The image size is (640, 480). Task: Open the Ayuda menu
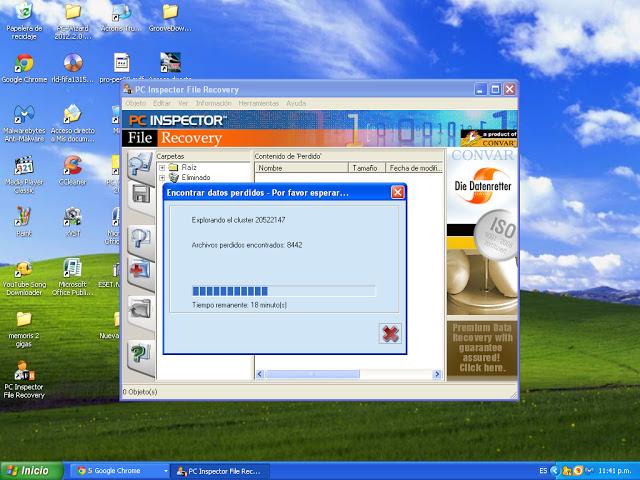tap(296, 103)
